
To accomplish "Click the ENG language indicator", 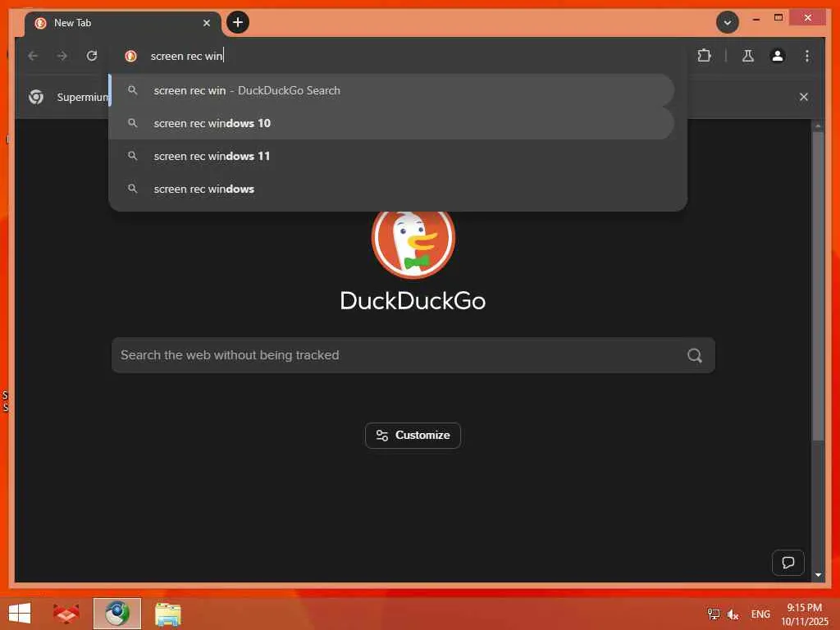I will click(x=760, y=614).
